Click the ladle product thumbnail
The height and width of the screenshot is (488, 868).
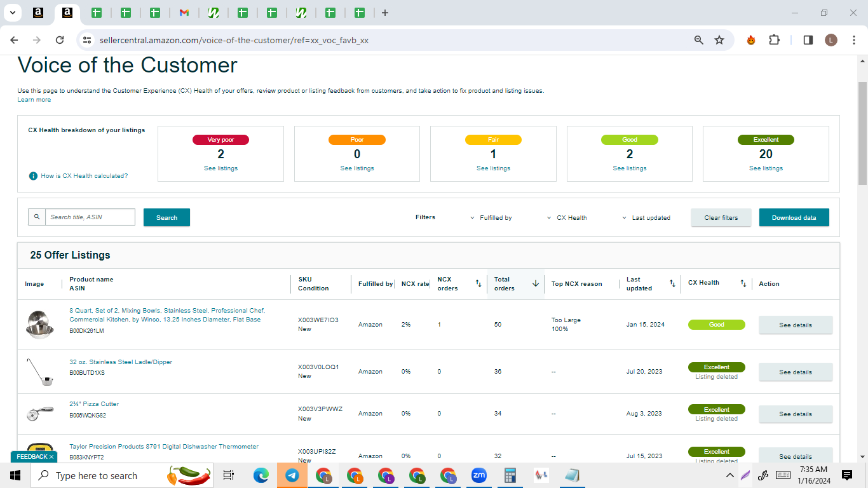[x=39, y=372]
